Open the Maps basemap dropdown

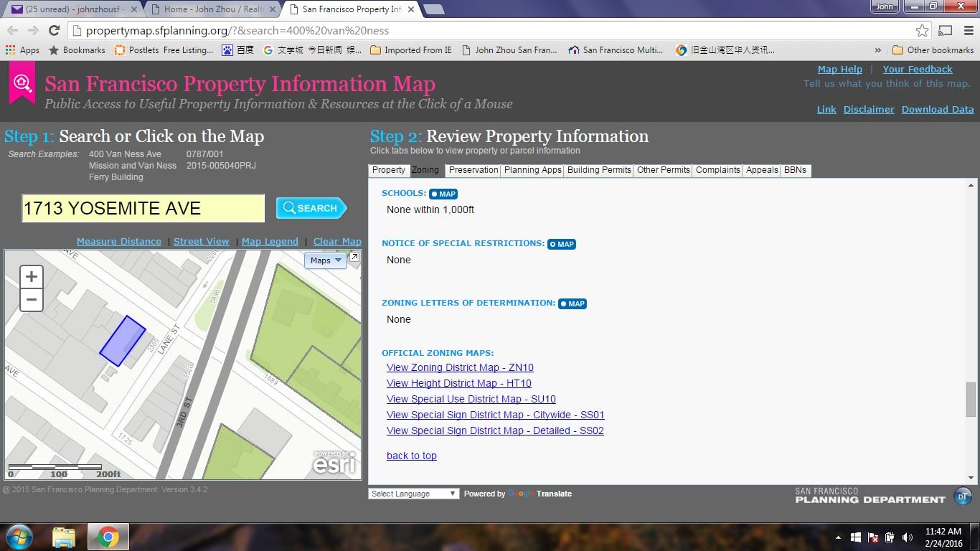click(325, 260)
